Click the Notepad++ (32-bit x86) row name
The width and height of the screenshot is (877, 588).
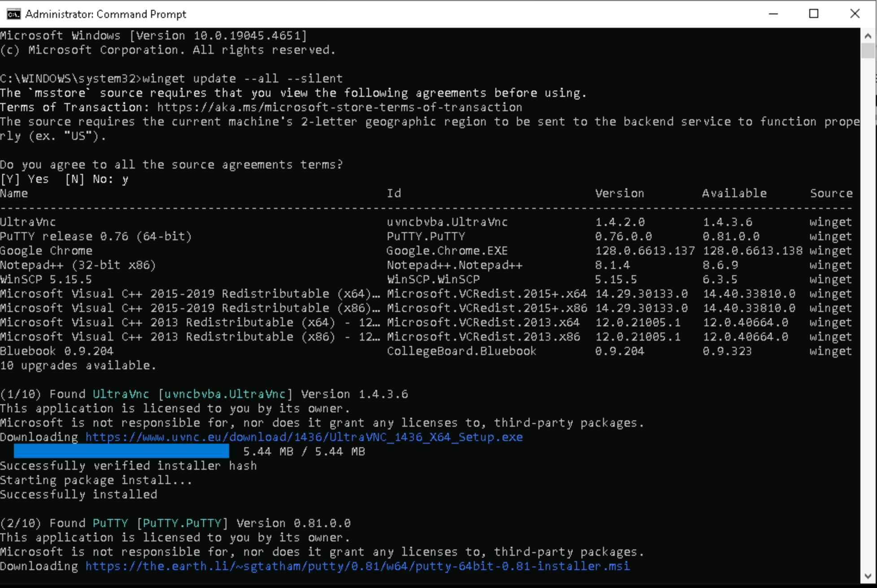(78, 265)
